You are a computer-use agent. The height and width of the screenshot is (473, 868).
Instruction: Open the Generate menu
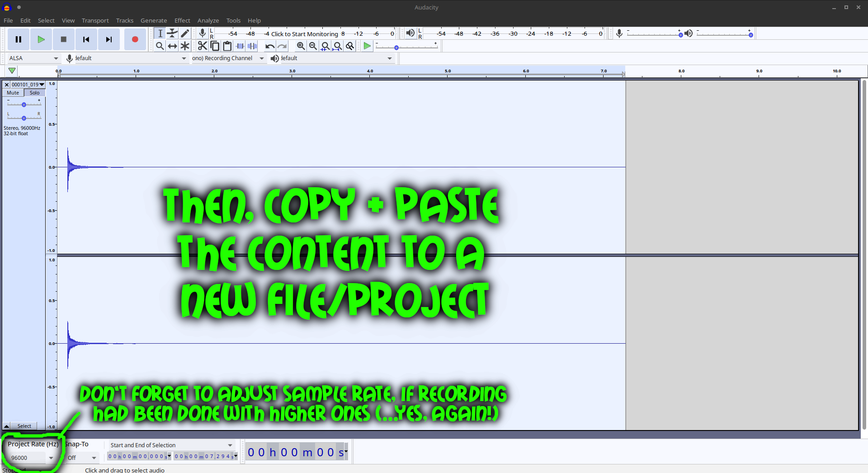tap(154, 20)
